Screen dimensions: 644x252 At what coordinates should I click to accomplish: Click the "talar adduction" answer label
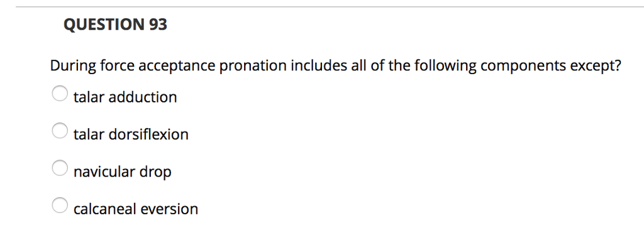point(125,97)
